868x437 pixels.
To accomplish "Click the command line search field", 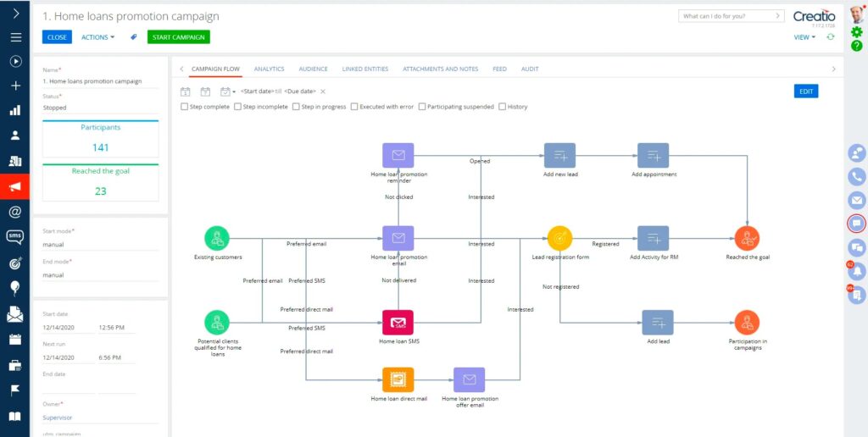I will [x=732, y=16].
